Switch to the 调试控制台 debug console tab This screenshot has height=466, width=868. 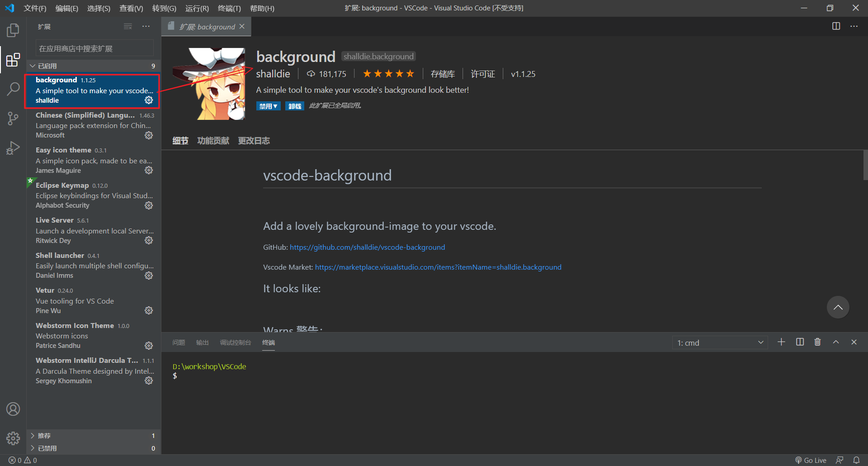click(236, 342)
